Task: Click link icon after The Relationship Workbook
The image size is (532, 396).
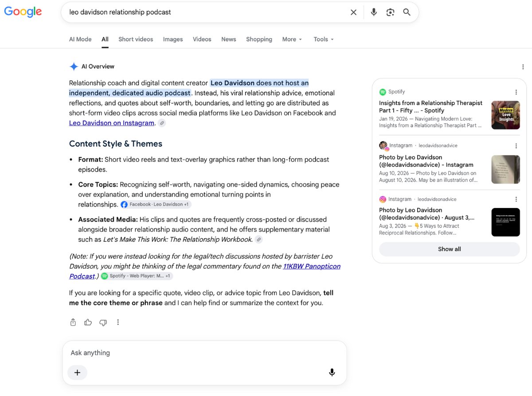Action: pyautogui.click(x=259, y=239)
